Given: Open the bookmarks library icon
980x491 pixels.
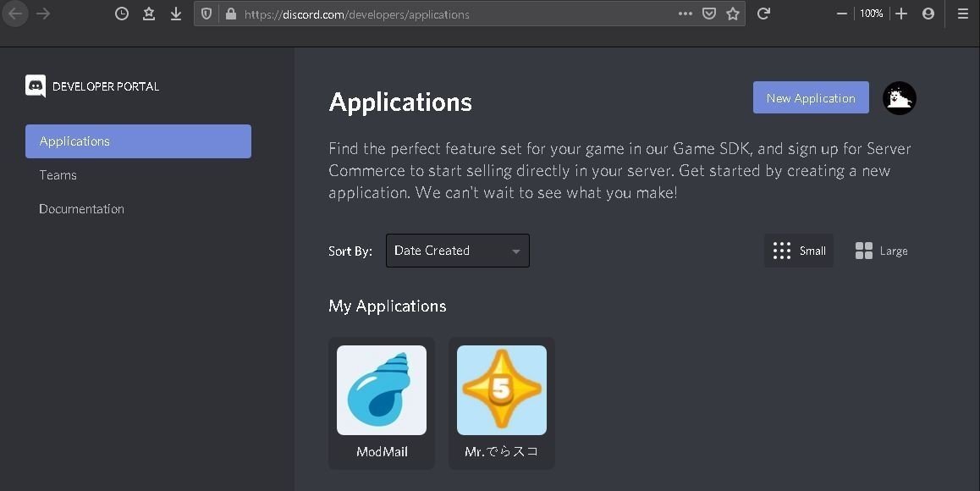Looking at the screenshot, I should click(149, 14).
